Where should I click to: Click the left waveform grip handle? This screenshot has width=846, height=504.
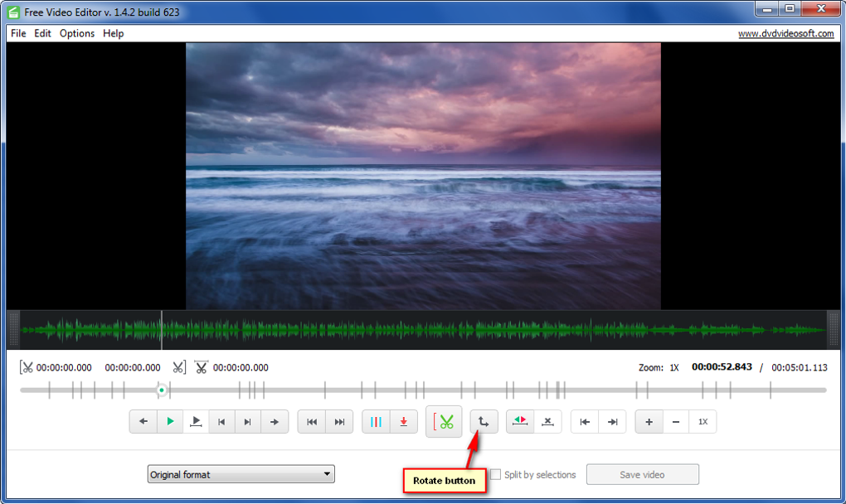click(x=14, y=329)
